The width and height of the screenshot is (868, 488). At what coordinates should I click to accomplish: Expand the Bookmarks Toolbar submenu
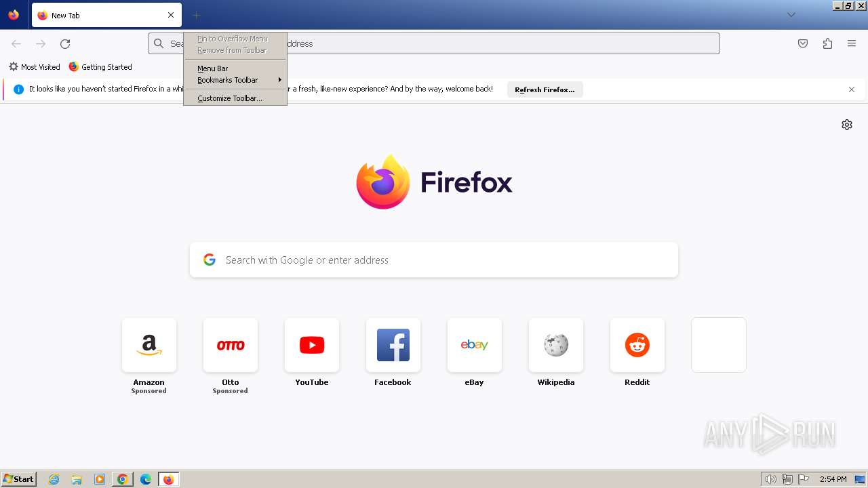[235, 80]
